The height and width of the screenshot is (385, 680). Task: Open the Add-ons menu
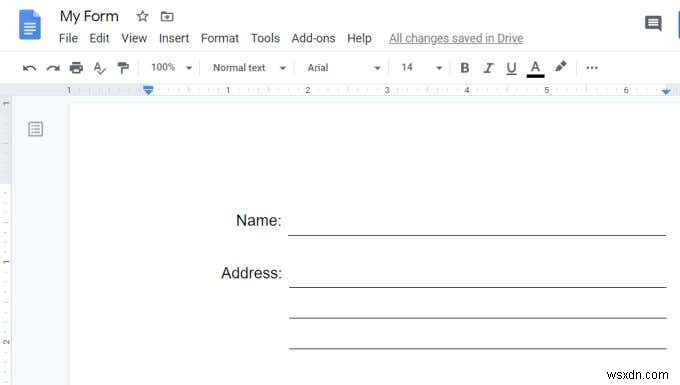click(313, 38)
